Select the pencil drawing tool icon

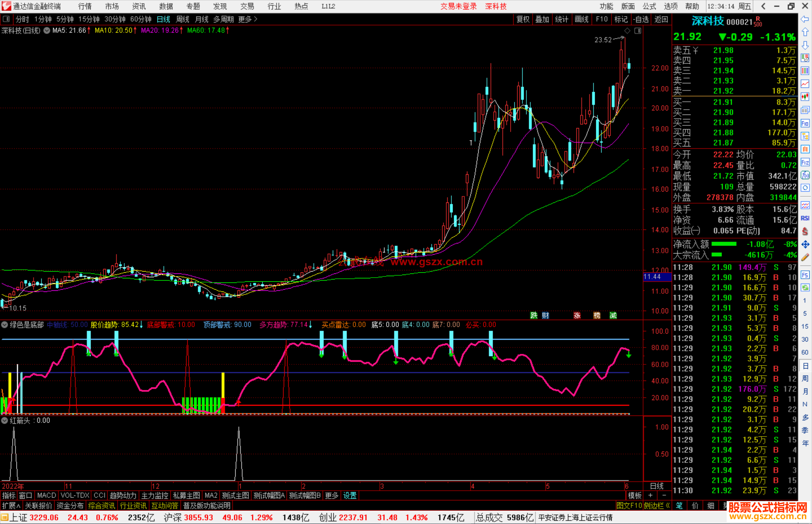tap(805, 257)
